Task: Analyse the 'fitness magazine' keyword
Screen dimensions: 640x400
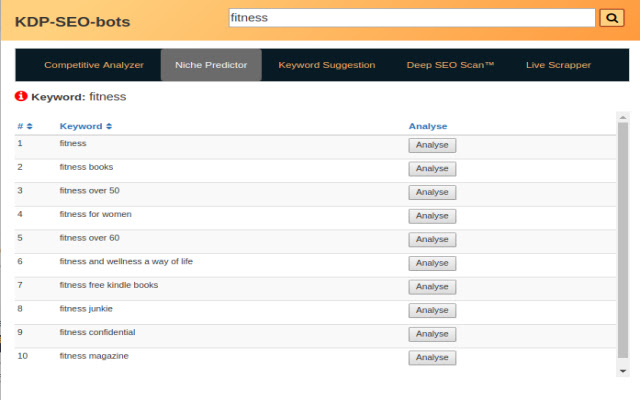Action: coord(432,358)
